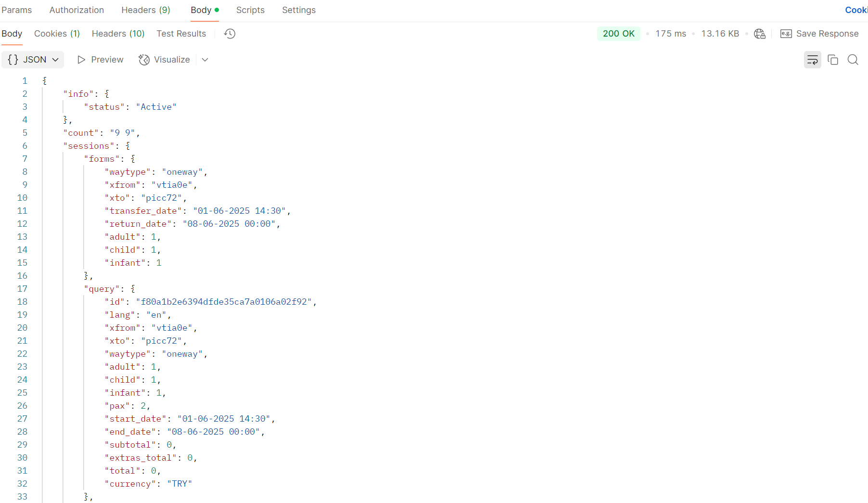Screen dimensions: 868x503
Task: Copy the response body to clipboard
Action: pyautogui.click(x=832, y=60)
